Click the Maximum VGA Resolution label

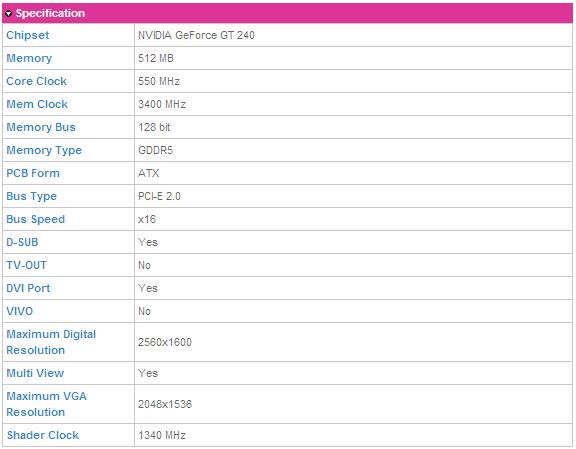[x=46, y=404]
